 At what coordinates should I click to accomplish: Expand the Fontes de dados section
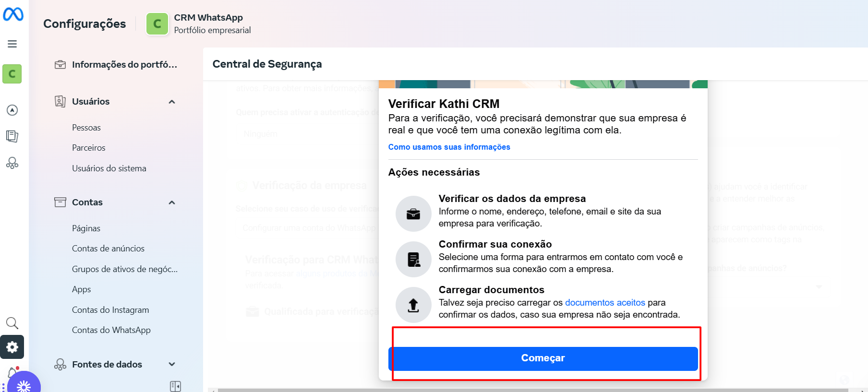(171, 364)
